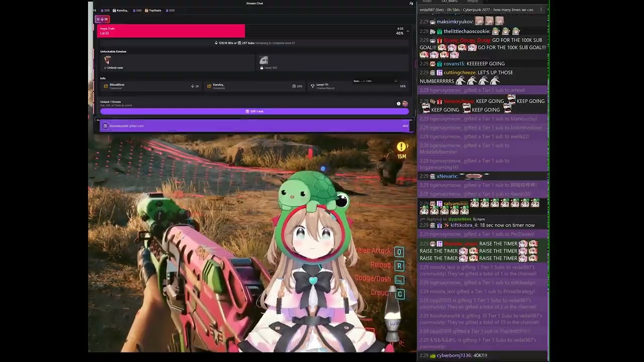The width and height of the screenshot is (644, 362).
Task: Click username covans15 in chat
Action: coord(453,63)
